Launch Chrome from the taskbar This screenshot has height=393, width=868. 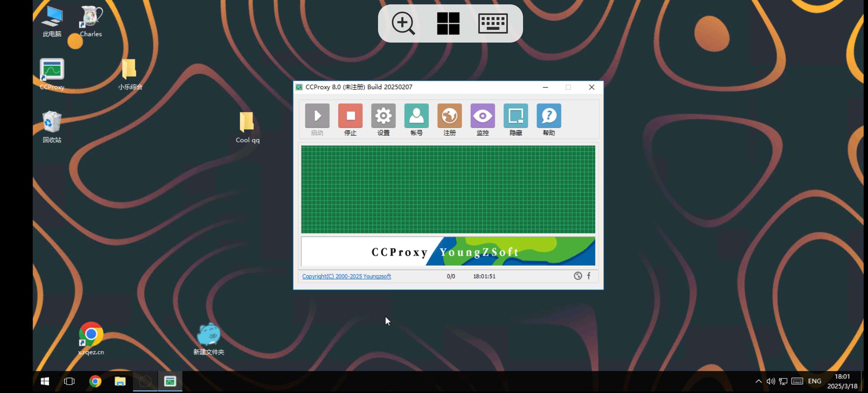point(95,381)
